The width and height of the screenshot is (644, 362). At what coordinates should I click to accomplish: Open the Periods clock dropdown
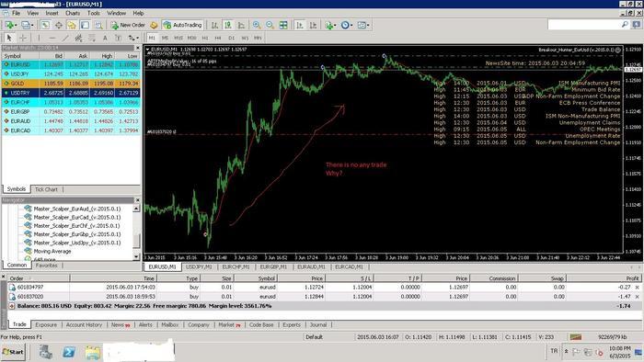pyautogui.click(x=346, y=25)
